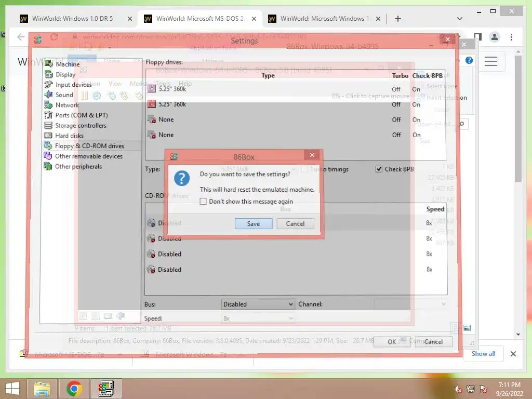Image resolution: width=532 pixels, height=399 pixels.
Task: Open Chrome from the taskbar
Action: (74, 389)
